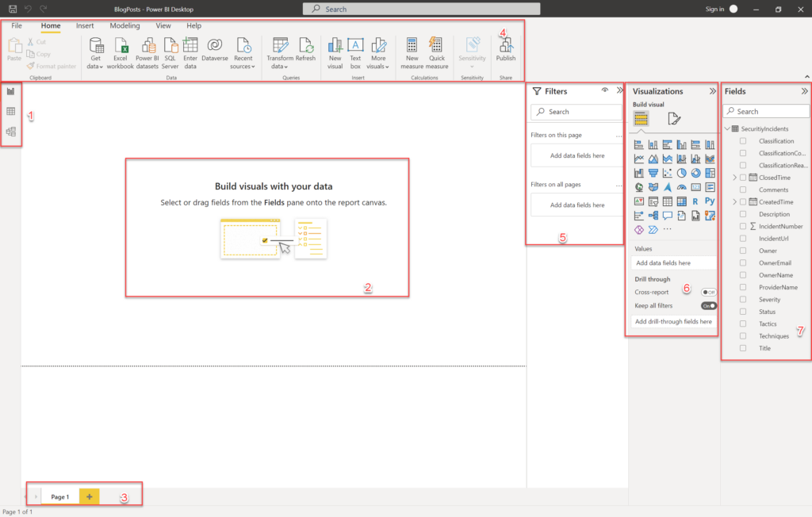Switch to the Modeling ribbon tab
This screenshot has height=517, width=812.
(x=124, y=25)
